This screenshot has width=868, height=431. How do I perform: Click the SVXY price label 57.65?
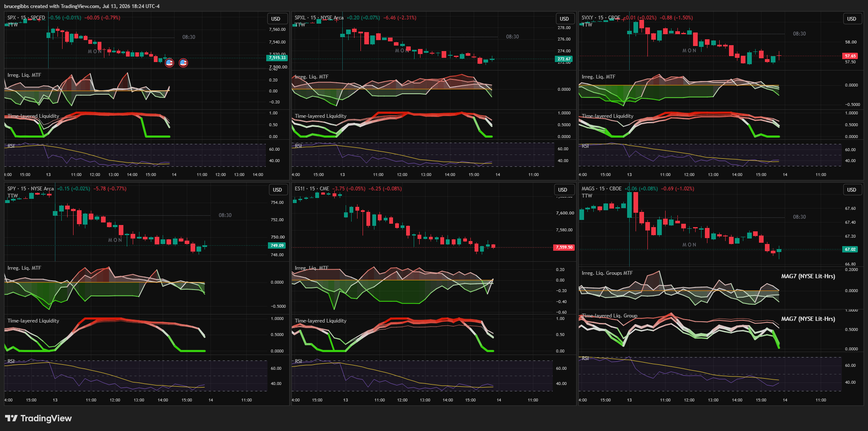point(850,56)
